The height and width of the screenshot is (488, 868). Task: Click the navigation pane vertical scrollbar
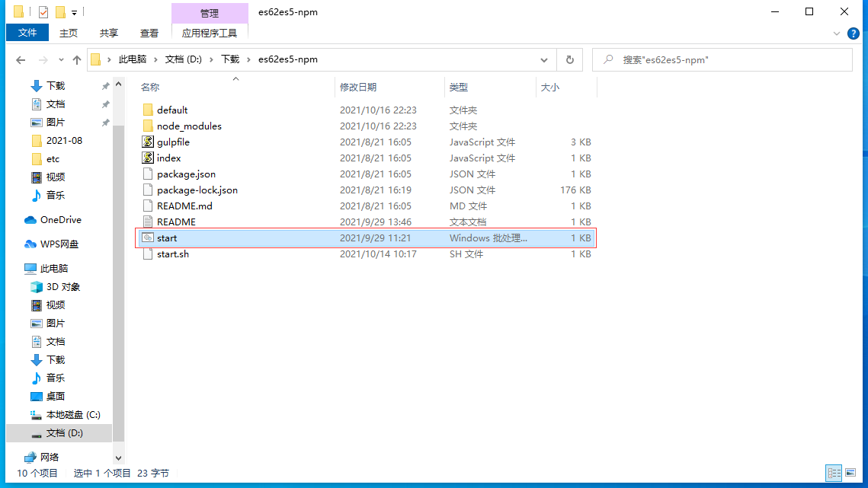tap(118, 266)
